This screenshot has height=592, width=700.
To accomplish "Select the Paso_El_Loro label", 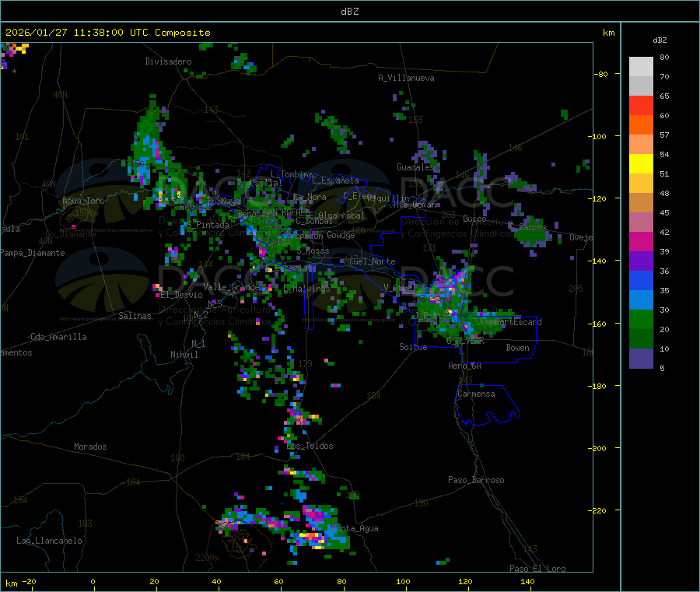I will pos(537,569).
